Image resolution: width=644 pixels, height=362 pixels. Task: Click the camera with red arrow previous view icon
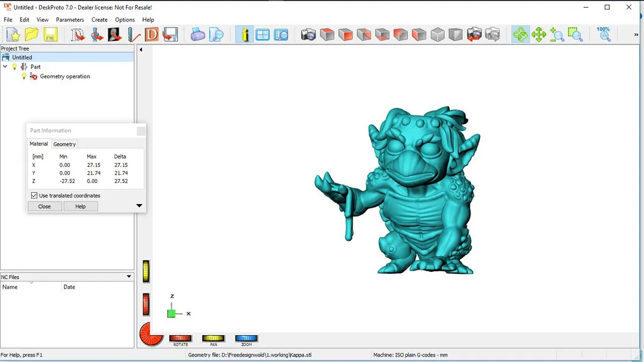point(475,35)
